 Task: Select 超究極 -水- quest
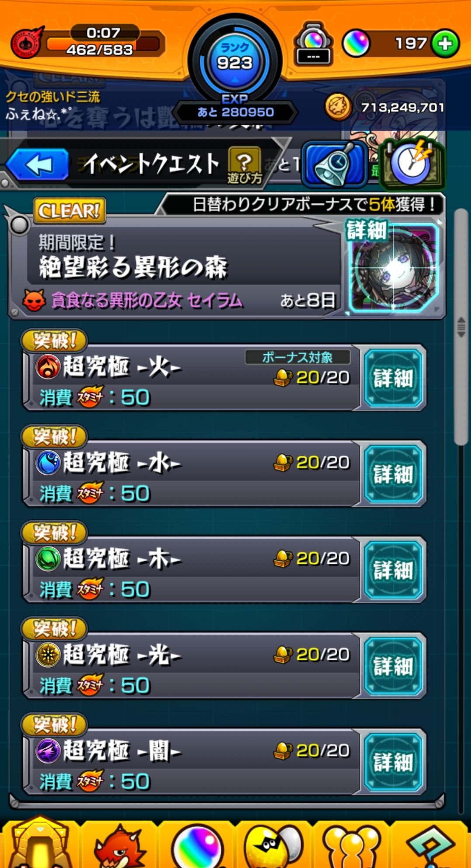(191, 474)
